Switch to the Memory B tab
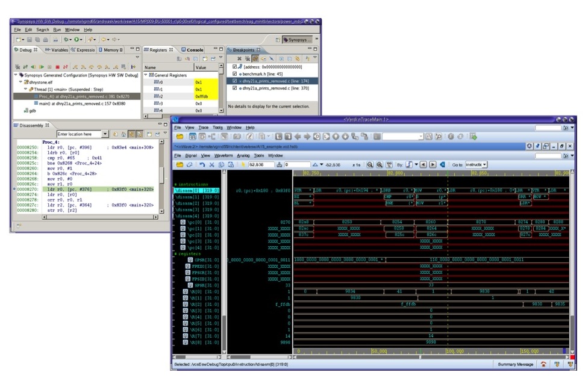Image resolution: width=588 pixels, height=390 pixels. pos(111,50)
